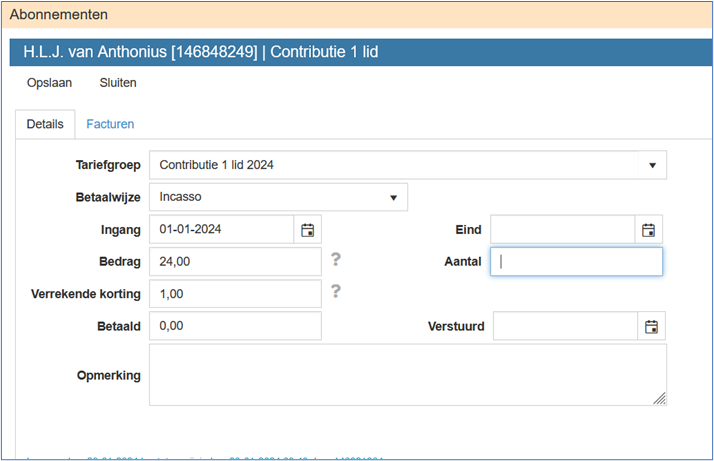This screenshot has height=461, width=714.
Task: Edit the Bedrag amount field 24,00
Action: point(235,261)
